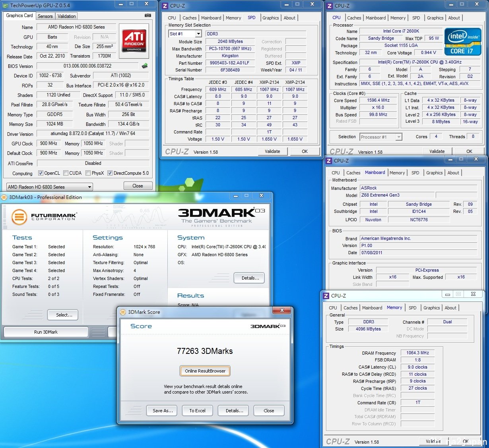Click the title bar icon of CPU-Z SPD window

coord(165,6)
